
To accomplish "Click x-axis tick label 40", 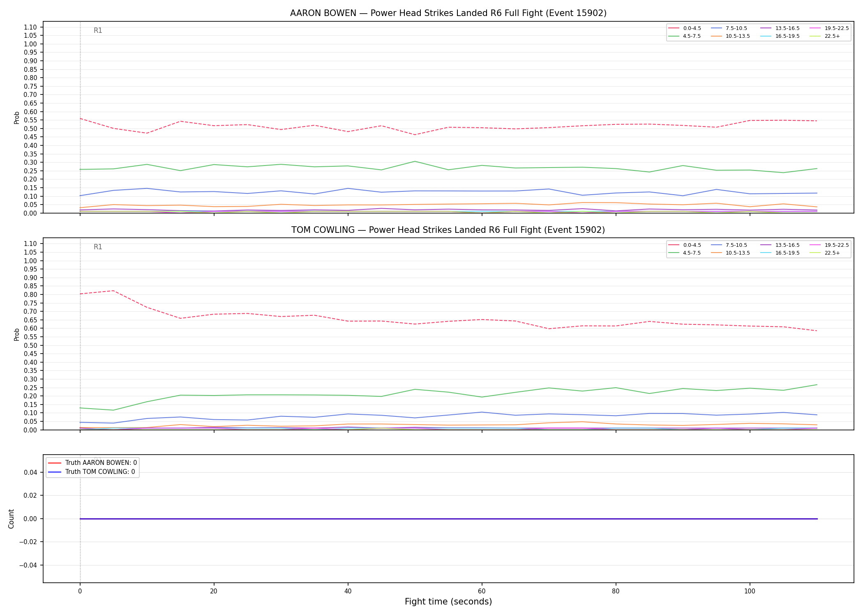I will tap(348, 591).
